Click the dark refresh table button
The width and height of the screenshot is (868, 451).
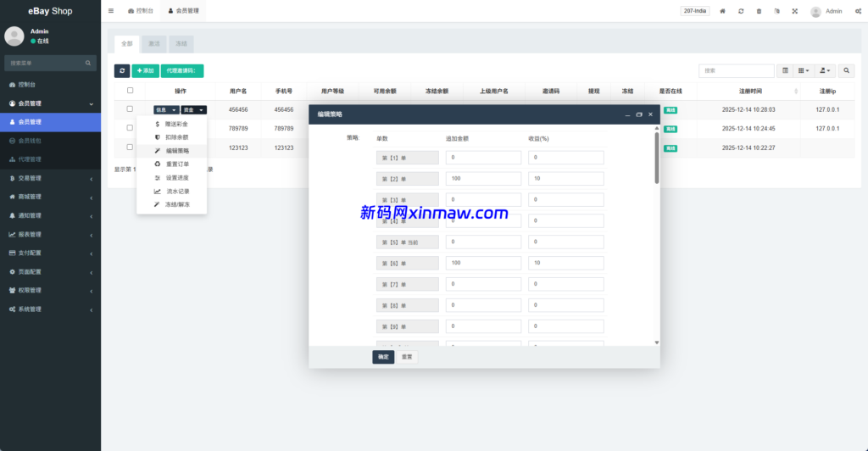point(122,71)
